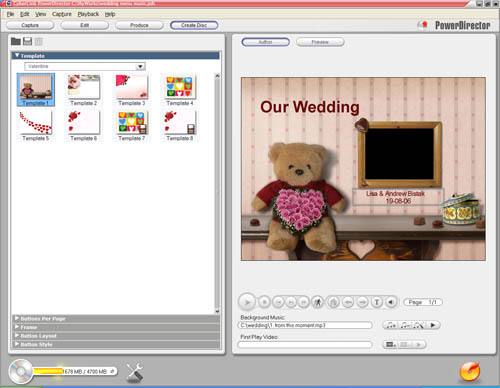This screenshot has width=500, height=388.
Task: Click the # toggle on disc capacity bar
Action: pos(112,371)
